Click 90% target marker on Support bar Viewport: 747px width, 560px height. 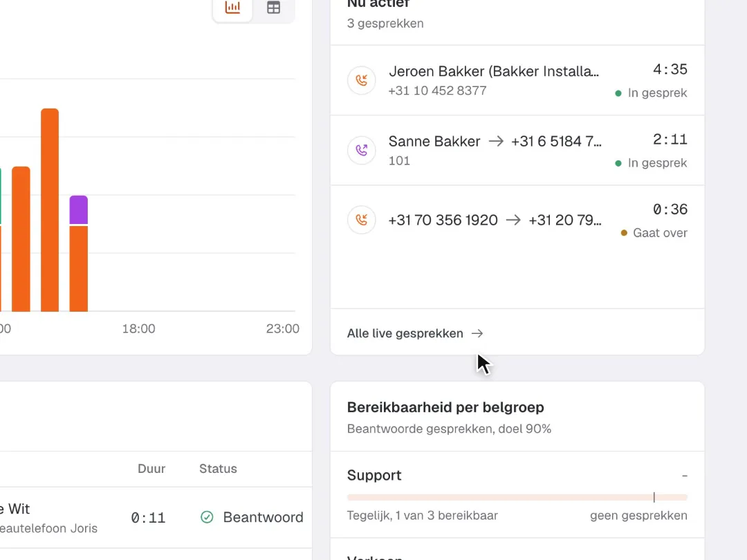(654, 498)
